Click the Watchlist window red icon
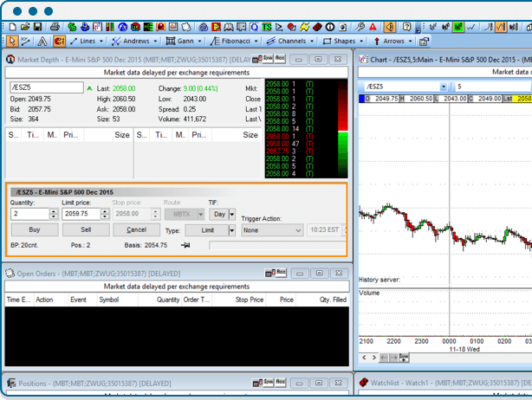The width and height of the screenshot is (532, 400). click(x=364, y=383)
